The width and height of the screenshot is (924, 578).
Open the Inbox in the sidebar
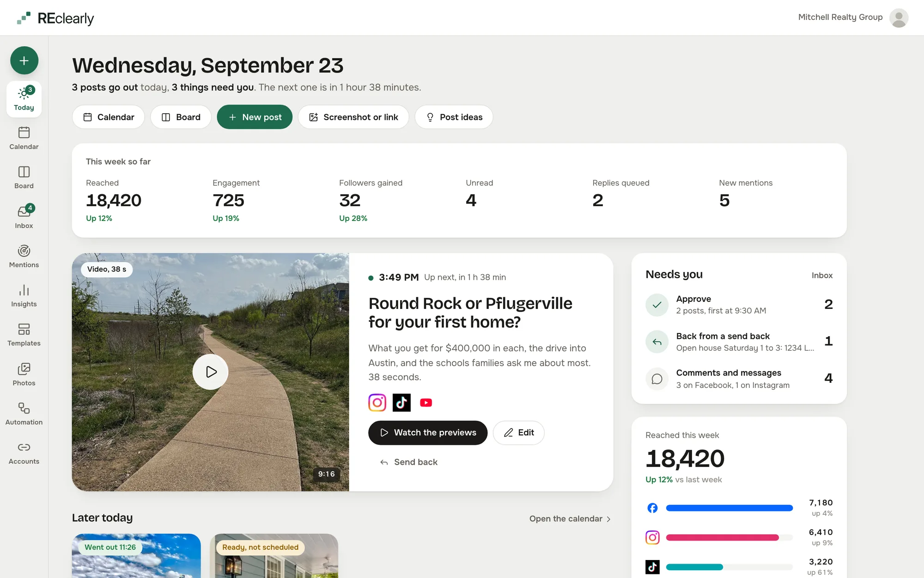click(x=24, y=217)
